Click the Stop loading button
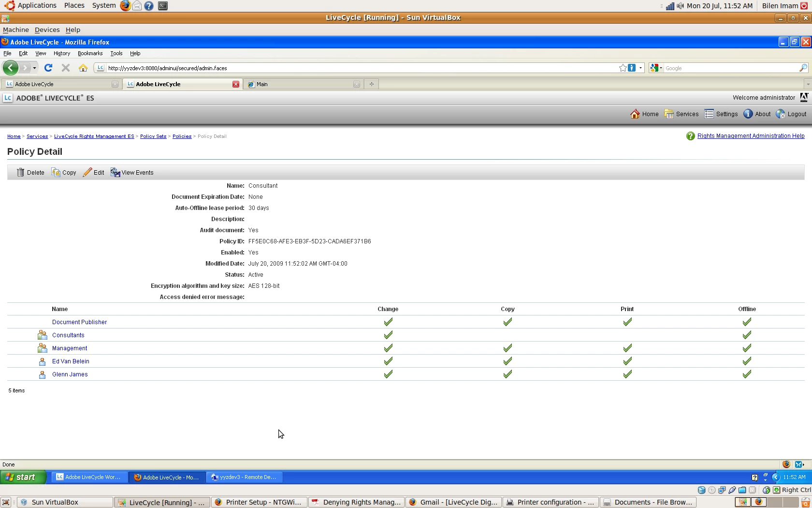The width and height of the screenshot is (812, 508). click(66, 68)
